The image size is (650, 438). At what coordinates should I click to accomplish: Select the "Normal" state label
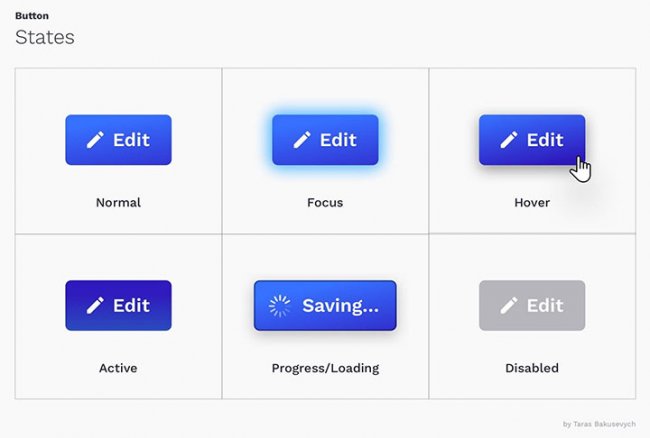point(118,203)
